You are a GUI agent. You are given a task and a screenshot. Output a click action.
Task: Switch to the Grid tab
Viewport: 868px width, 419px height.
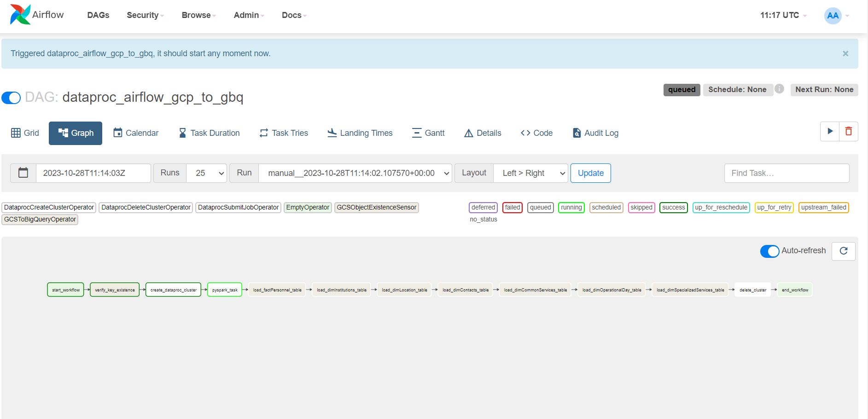tap(25, 133)
